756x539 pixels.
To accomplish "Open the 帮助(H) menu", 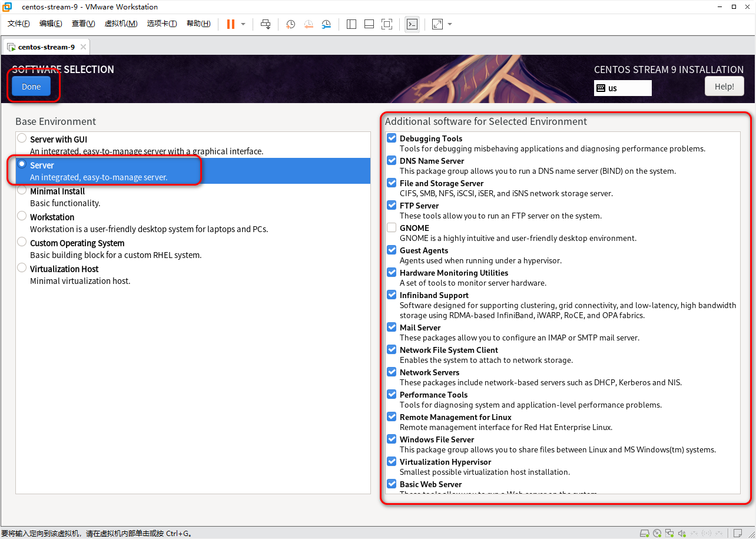I will [198, 24].
